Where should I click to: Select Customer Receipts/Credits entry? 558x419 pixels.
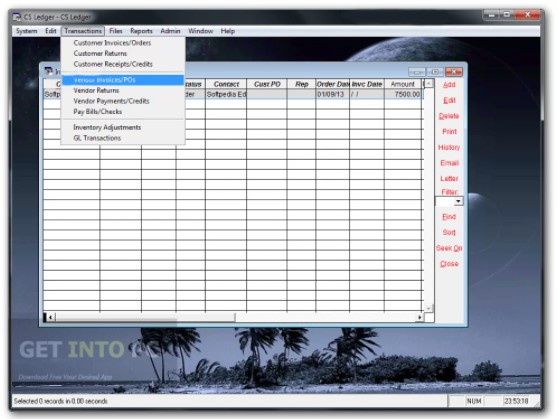point(123,64)
